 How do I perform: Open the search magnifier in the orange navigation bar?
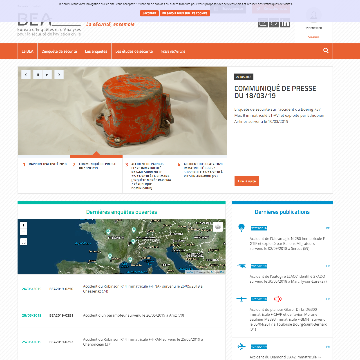click(326, 51)
